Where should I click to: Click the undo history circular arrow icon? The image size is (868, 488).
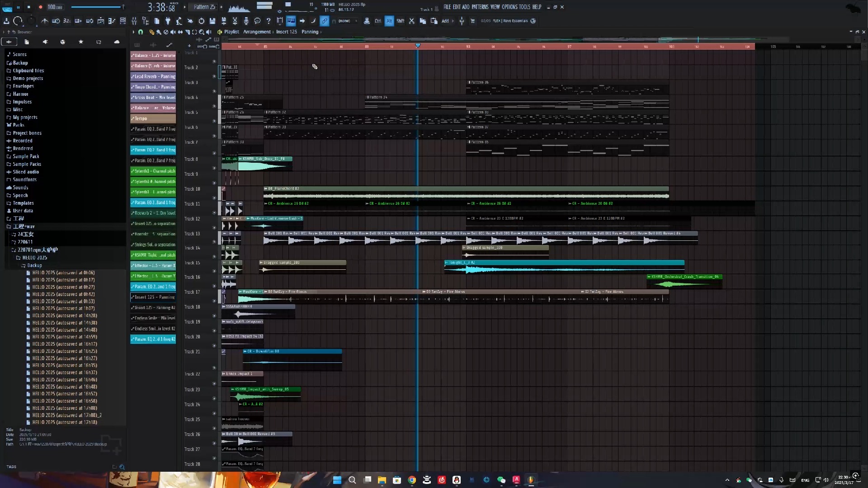pos(201,21)
